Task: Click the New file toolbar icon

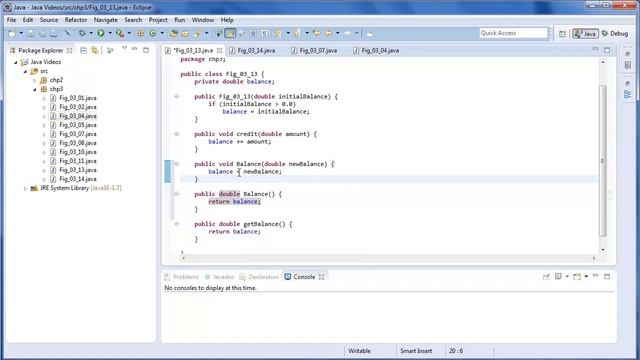Action: pyautogui.click(x=12, y=33)
